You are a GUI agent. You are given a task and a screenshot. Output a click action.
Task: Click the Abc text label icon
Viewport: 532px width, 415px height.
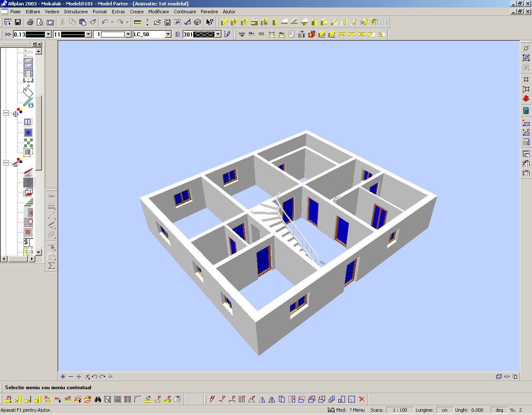252,34
